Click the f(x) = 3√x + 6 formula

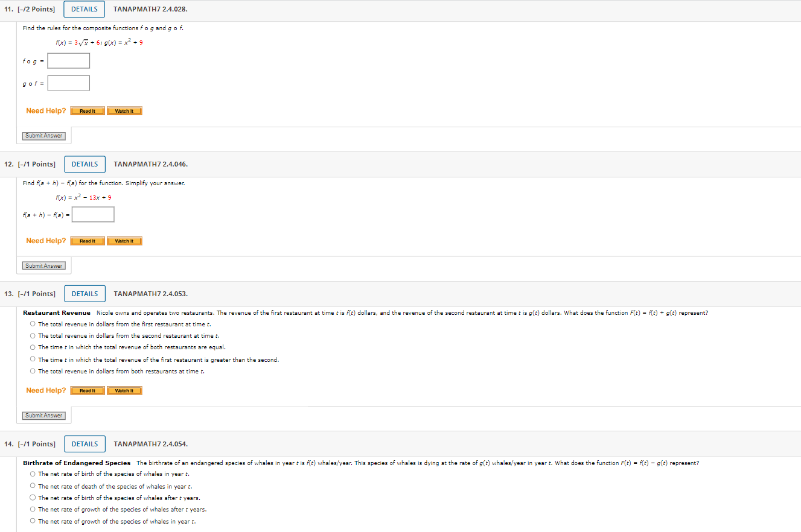[x=78, y=43]
